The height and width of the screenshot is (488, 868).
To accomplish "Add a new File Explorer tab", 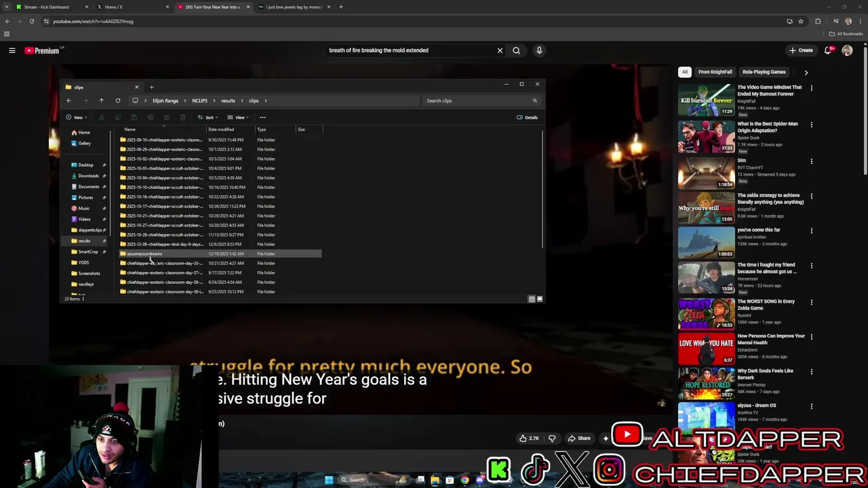I will (151, 87).
